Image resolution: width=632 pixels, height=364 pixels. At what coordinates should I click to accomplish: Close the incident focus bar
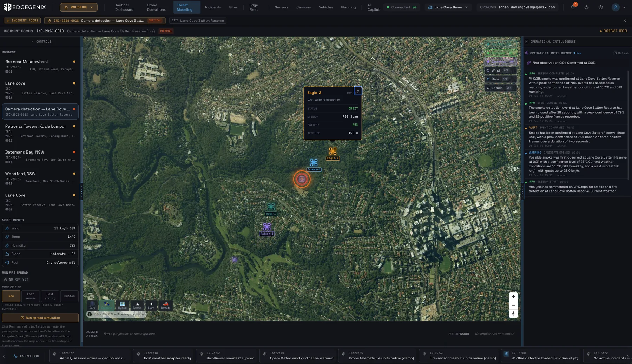point(625,21)
